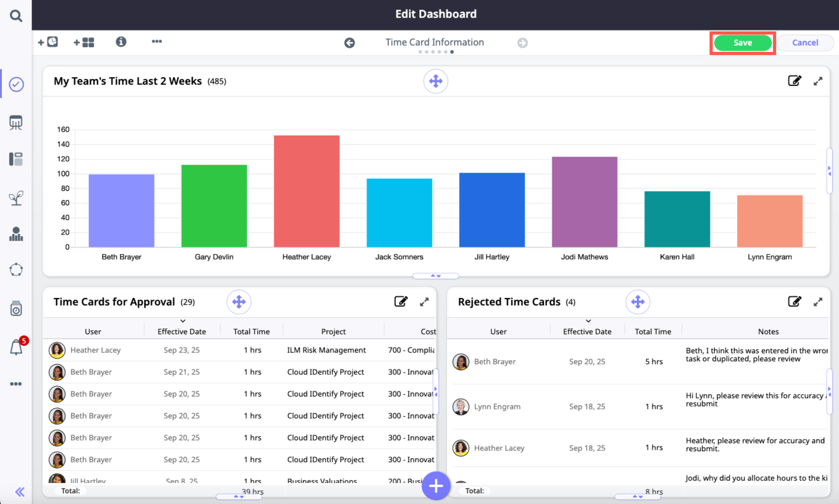Go to previous dashboard with left arrow
839x504 pixels.
pos(349,43)
